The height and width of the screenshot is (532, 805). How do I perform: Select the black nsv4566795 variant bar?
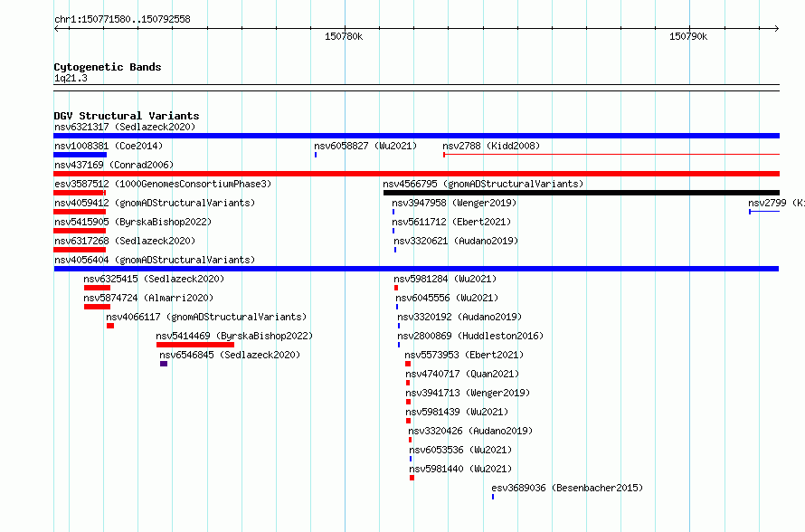pos(582,193)
